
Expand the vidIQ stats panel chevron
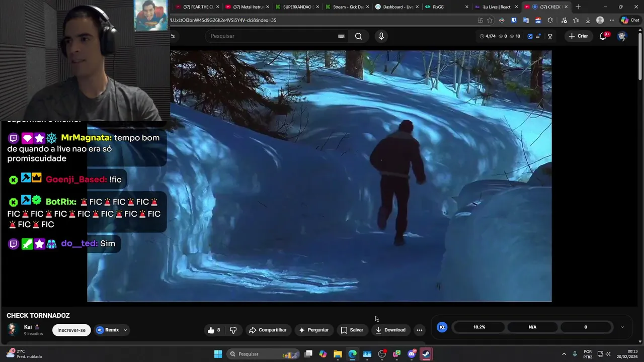622,327
